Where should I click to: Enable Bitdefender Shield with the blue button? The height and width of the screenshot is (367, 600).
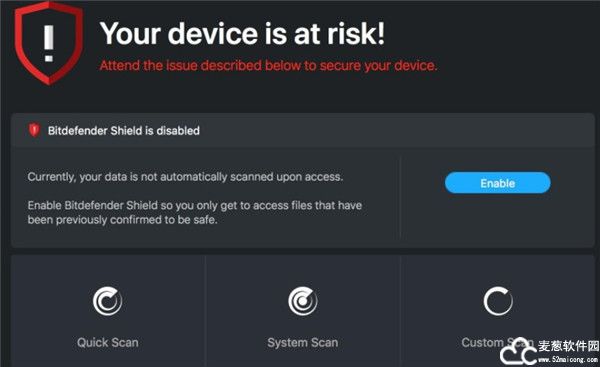coord(497,183)
